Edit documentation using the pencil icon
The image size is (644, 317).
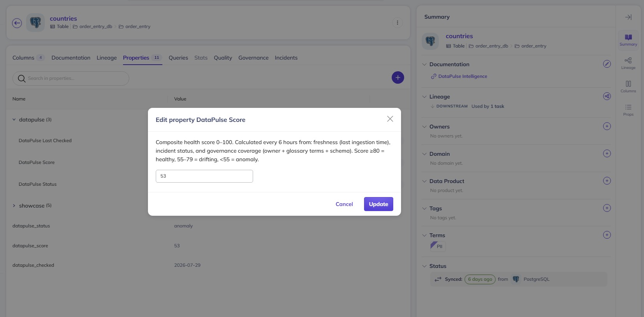pyautogui.click(x=607, y=64)
